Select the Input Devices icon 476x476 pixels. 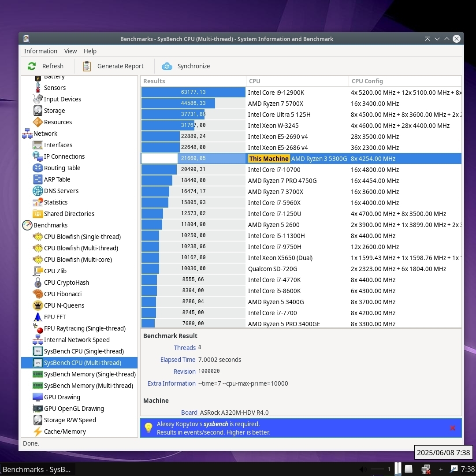click(37, 99)
